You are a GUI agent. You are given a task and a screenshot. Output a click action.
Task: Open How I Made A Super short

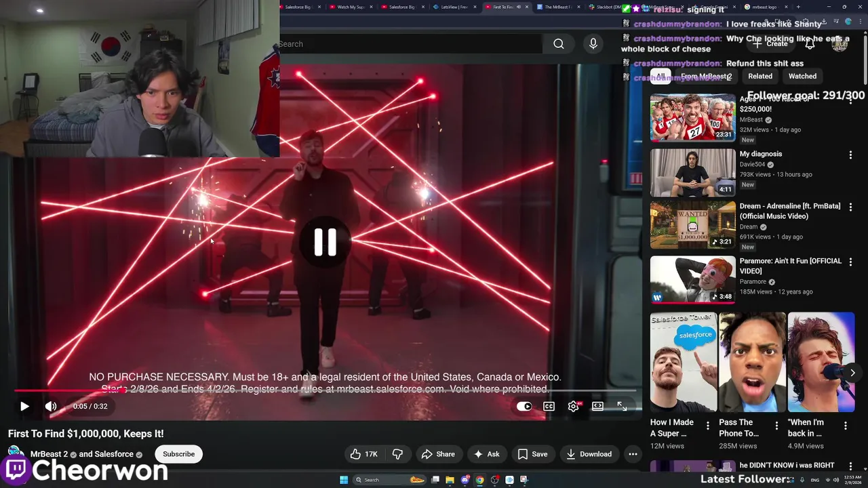tap(684, 362)
